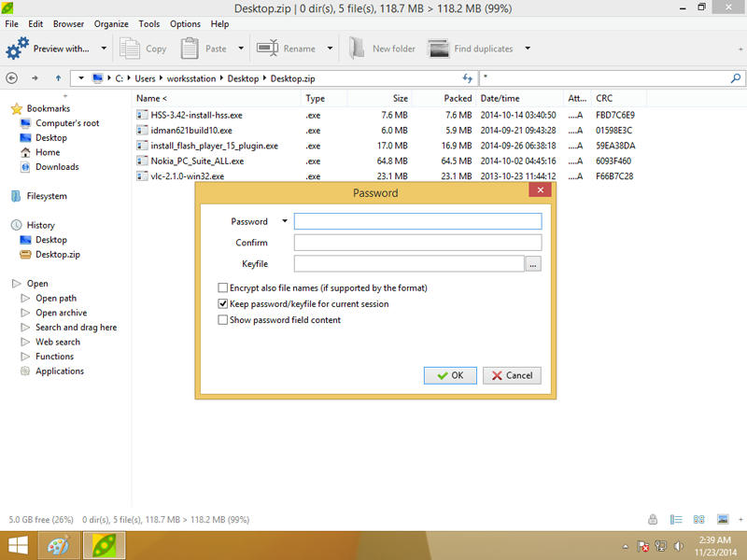Viewport: 747px width, 560px height.
Task: Switch to small icons view in the status bar
Action: (x=698, y=520)
